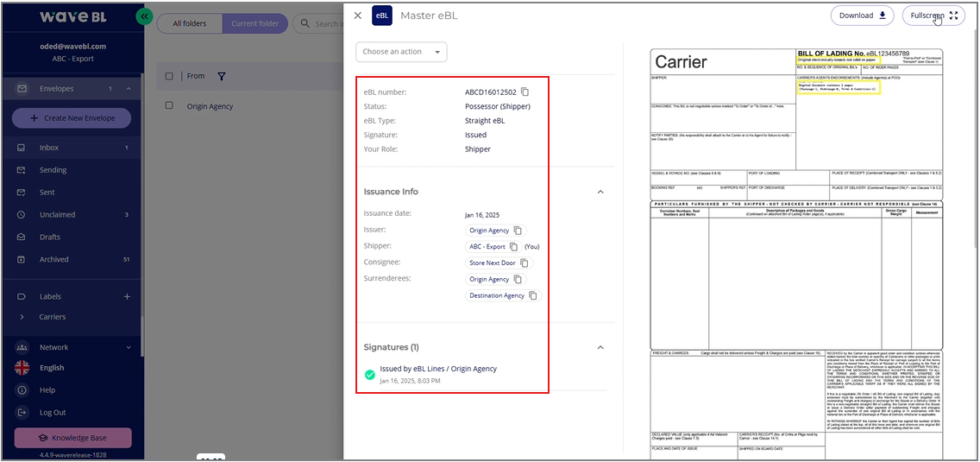Viewport: 980px width, 462px height.
Task: Collapse the Signatures (1) section
Action: [x=600, y=347]
